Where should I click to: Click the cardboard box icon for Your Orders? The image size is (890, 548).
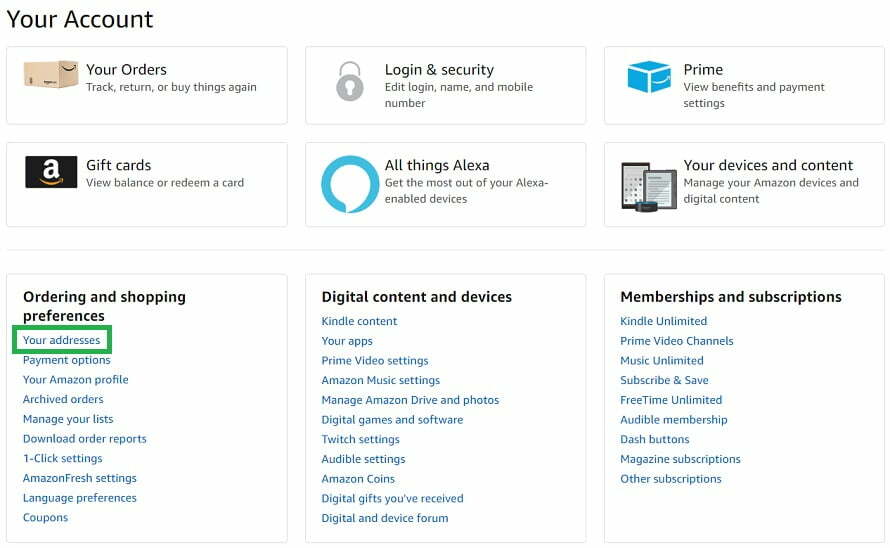point(51,74)
